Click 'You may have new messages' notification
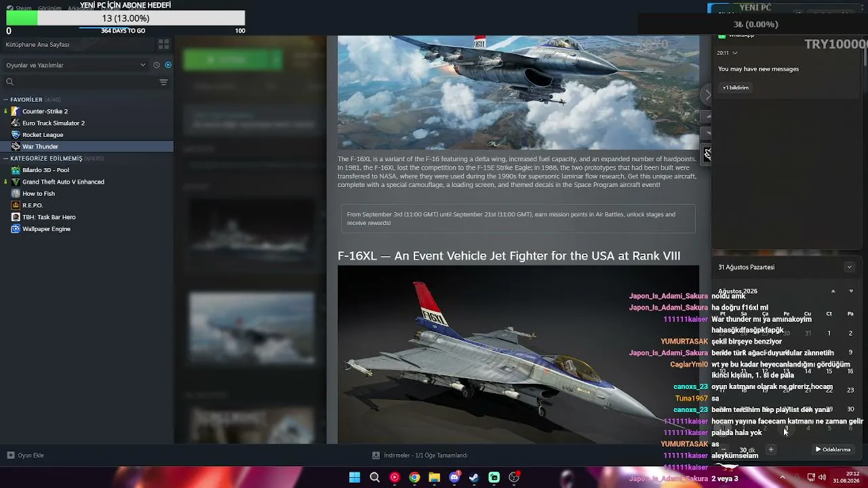This screenshot has width=868, height=488. point(758,69)
